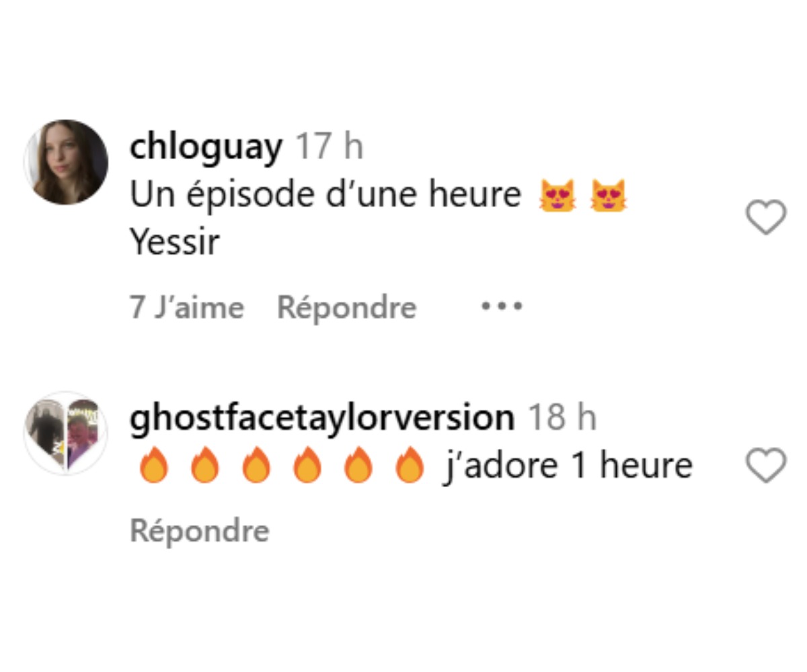Open the three-dot options on chloguay's comment
Screen dimensions: 807x672
pyautogui.click(x=501, y=306)
